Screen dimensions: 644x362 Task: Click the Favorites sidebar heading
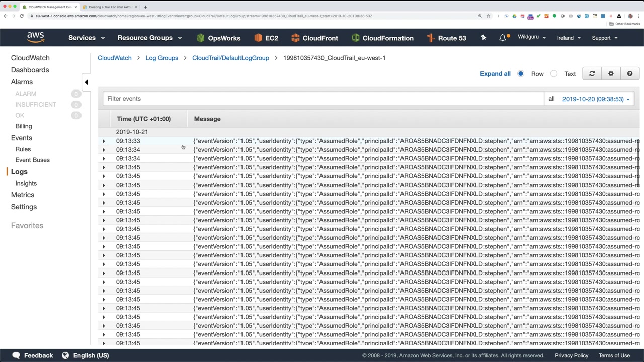pyautogui.click(x=27, y=226)
